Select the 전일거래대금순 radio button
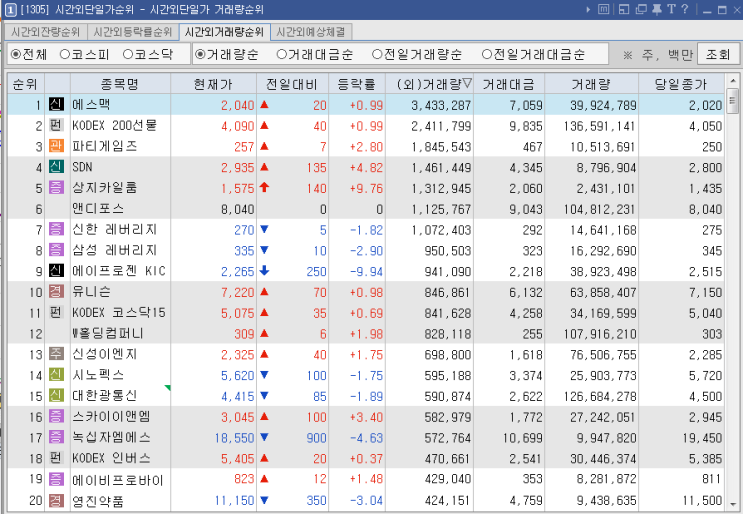This screenshot has width=743, height=514. click(x=487, y=54)
